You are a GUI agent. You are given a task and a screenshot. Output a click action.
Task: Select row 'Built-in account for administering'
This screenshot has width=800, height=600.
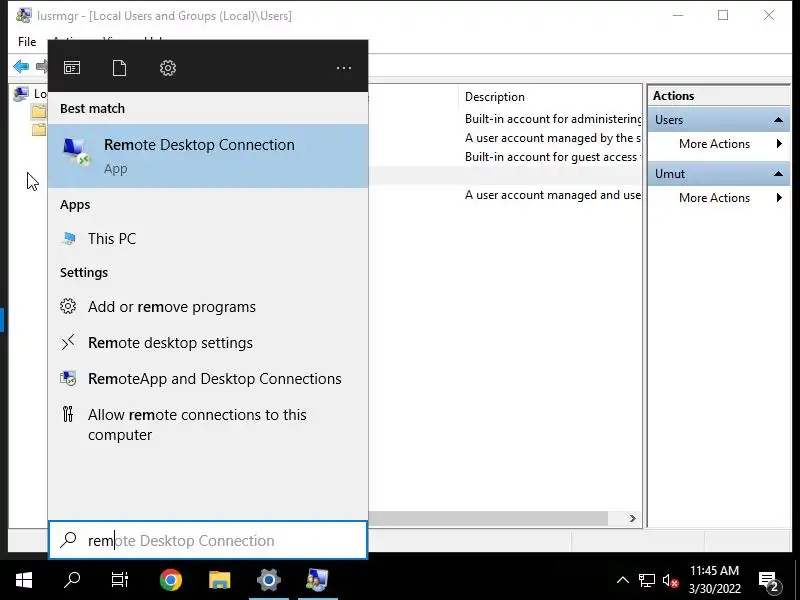553,119
